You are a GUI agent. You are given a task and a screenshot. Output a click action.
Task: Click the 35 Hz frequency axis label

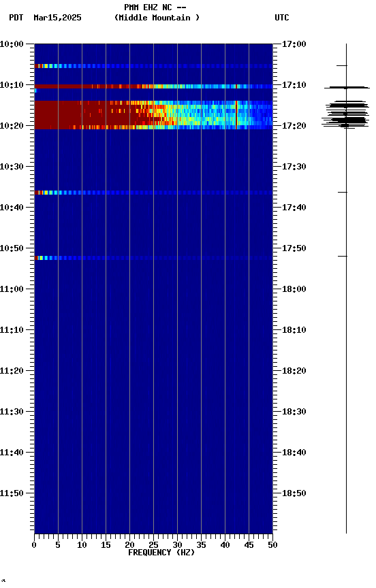[x=201, y=545]
